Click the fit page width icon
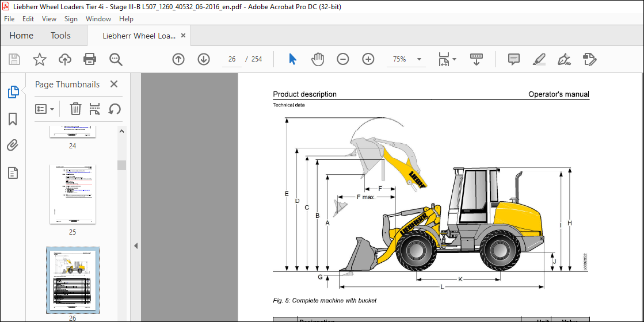644x322 pixels. [x=444, y=59]
